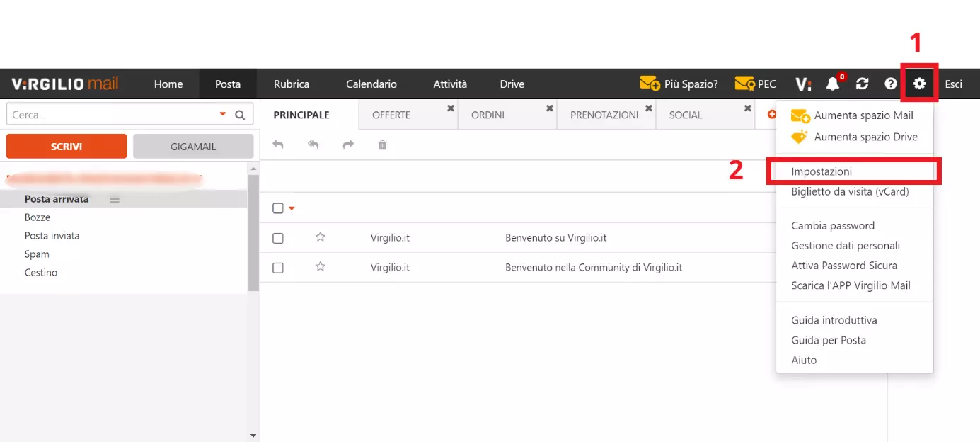Open the search options dropdown arrow

tap(223, 114)
